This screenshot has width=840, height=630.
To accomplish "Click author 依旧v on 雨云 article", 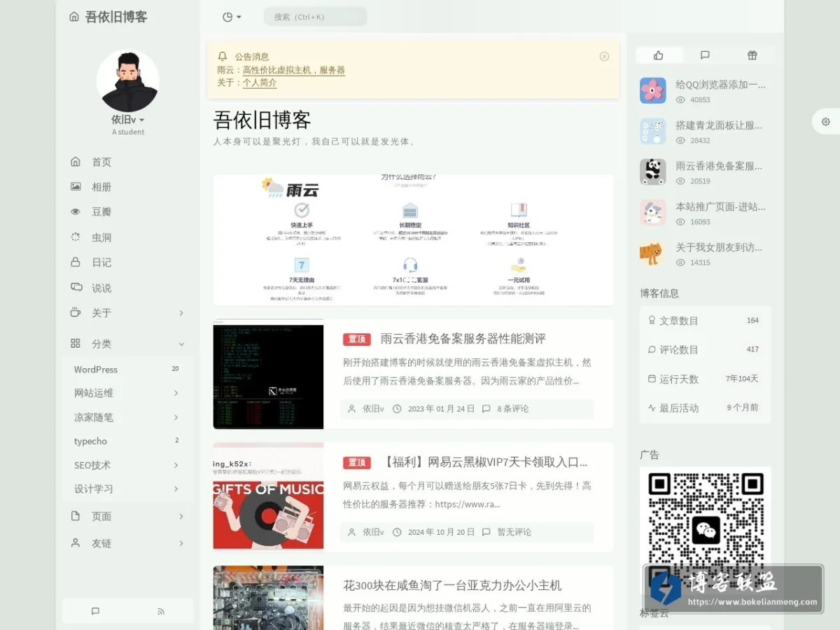I will [374, 409].
